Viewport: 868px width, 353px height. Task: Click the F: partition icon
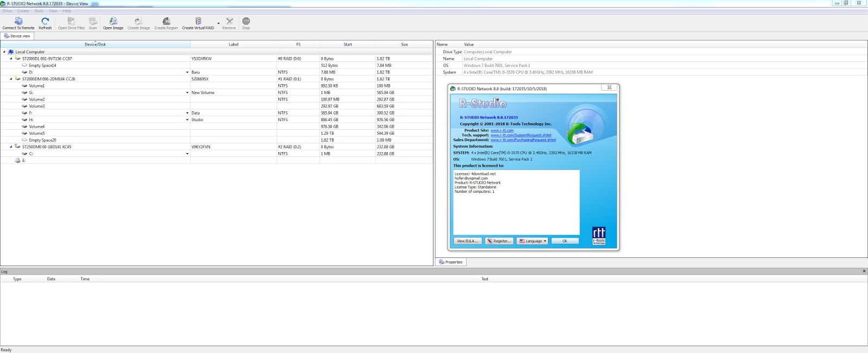pos(24,113)
